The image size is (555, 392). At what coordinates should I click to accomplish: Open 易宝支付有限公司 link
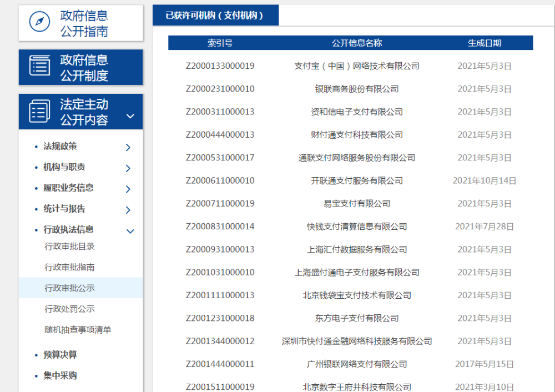pos(357,204)
